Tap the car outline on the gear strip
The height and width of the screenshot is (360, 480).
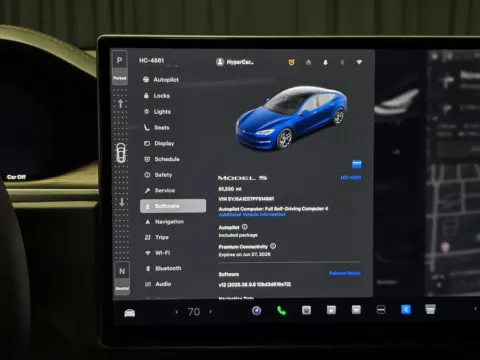pyautogui.click(x=121, y=153)
